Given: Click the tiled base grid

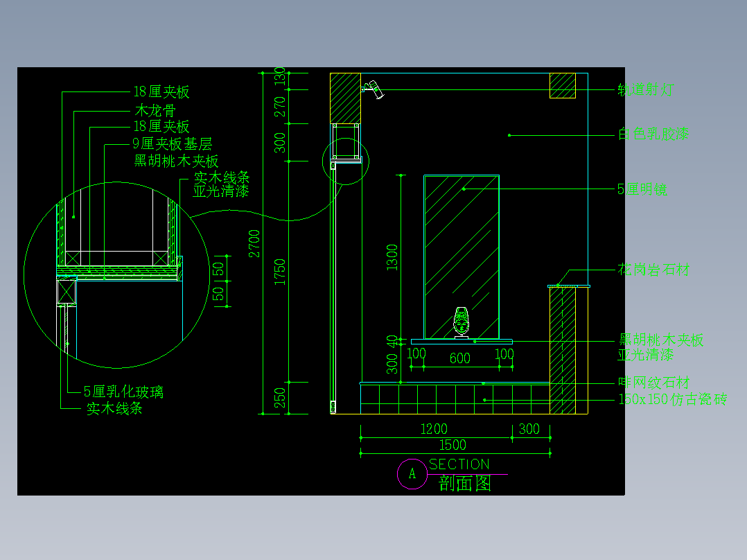Looking at the screenshot, I should coord(455,399).
